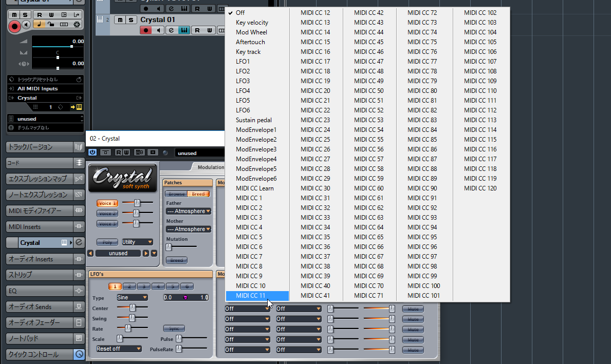Record-enable the Crystal 01 track
The image size is (611, 364).
(146, 30)
